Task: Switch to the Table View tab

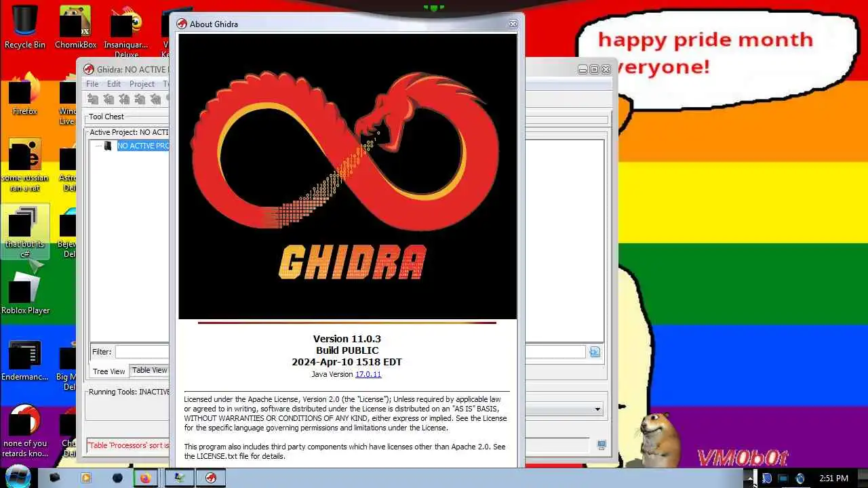Action: pyautogui.click(x=149, y=370)
